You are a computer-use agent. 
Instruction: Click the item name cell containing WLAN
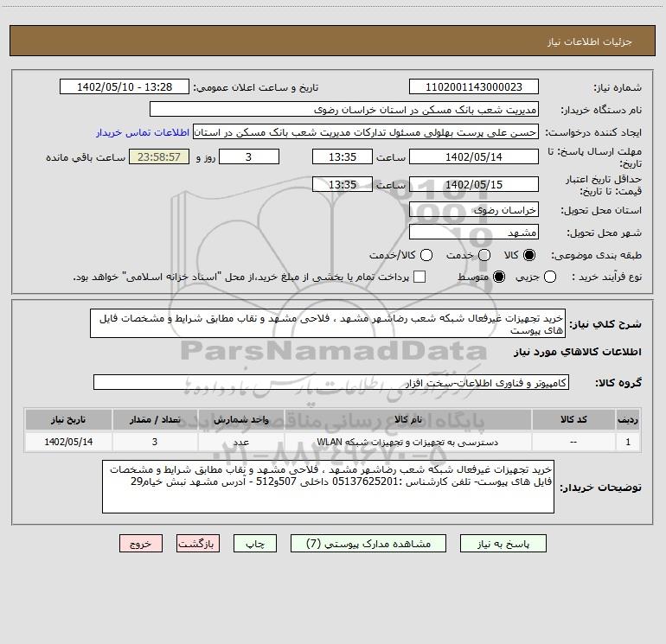coord(407,442)
